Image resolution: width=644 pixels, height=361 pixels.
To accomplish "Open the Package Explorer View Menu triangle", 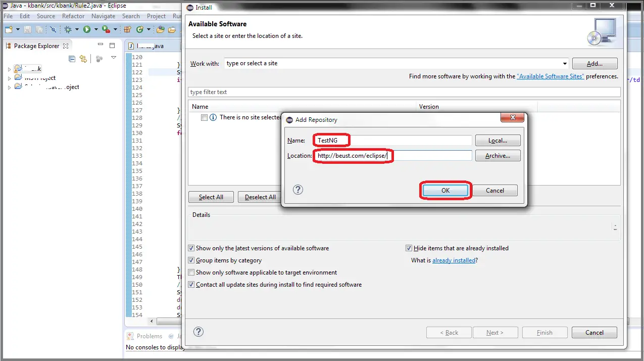I will click(x=114, y=58).
